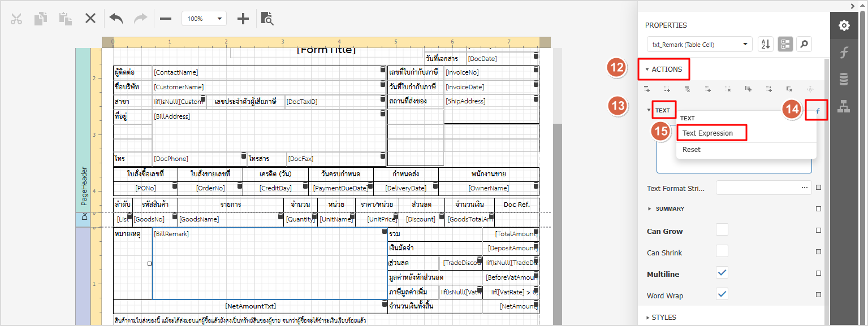Click the Text Format String ellipsis button
This screenshot has height=326, width=868.
[804, 188]
